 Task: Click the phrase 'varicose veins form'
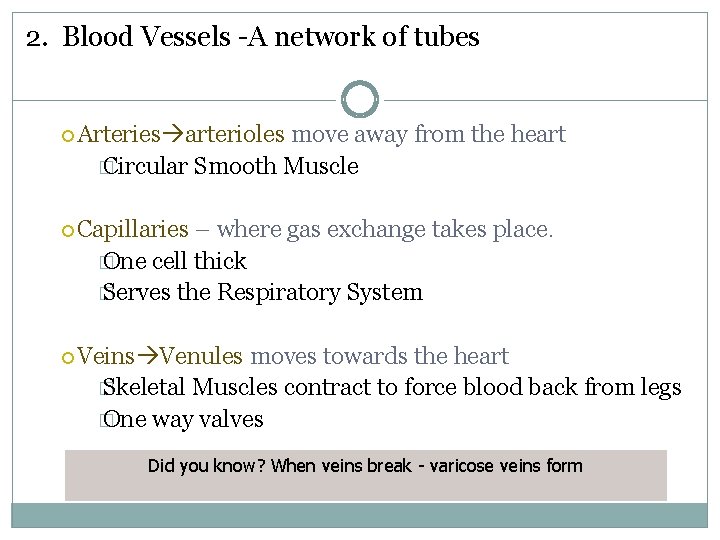tap(506, 466)
